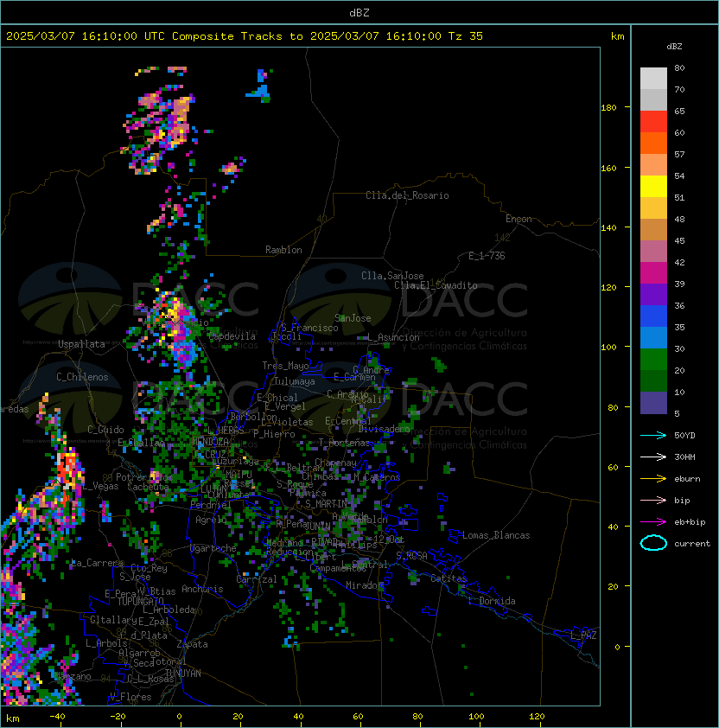Click the 'Capdevila' map label

232,336
